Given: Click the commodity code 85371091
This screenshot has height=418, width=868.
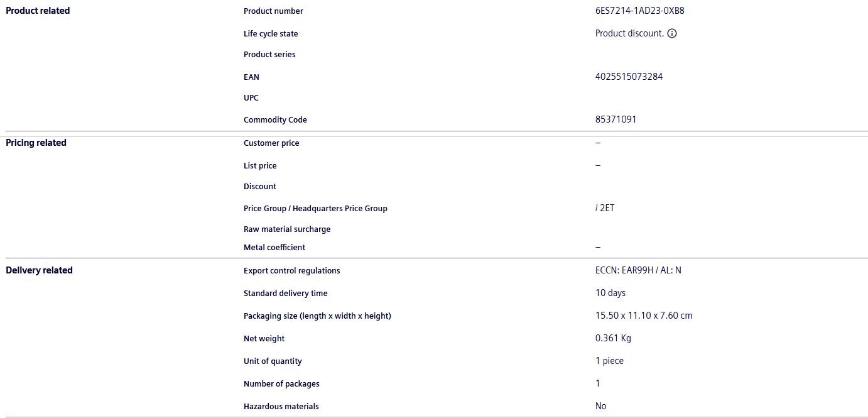Looking at the screenshot, I should tap(616, 119).
